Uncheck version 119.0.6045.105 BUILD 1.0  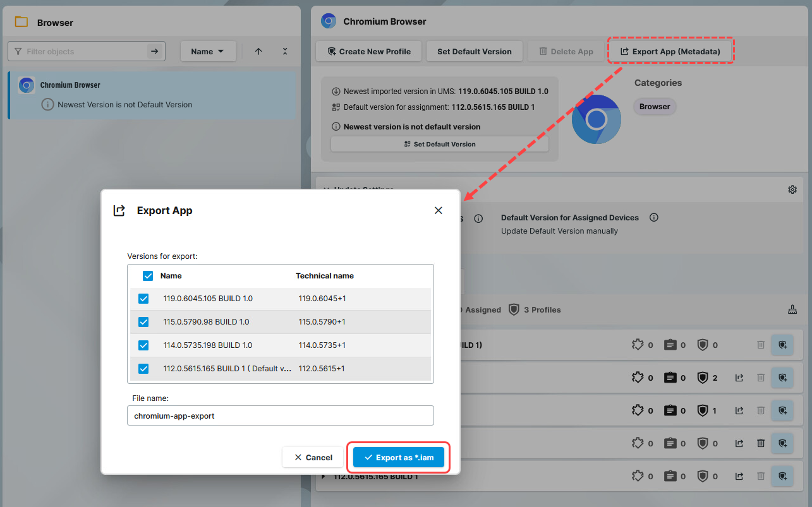click(x=143, y=298)
